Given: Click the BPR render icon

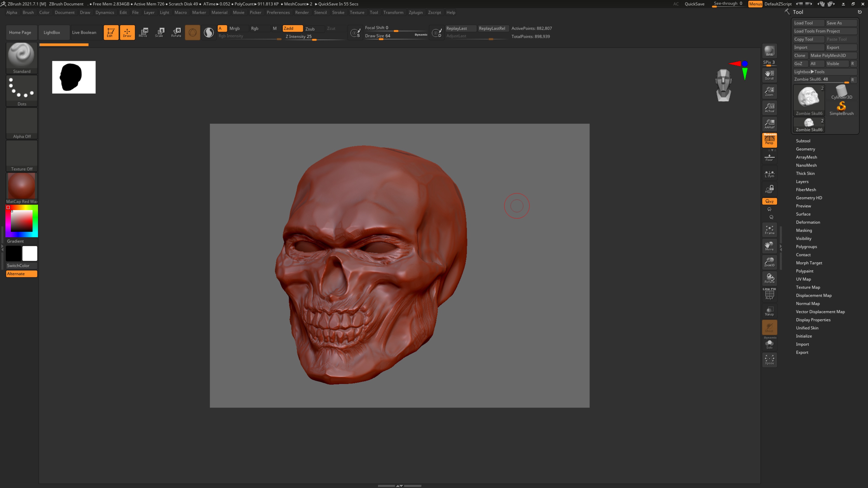Looking at the screenshot, I should pyautogui.click(x=769, y=51).
